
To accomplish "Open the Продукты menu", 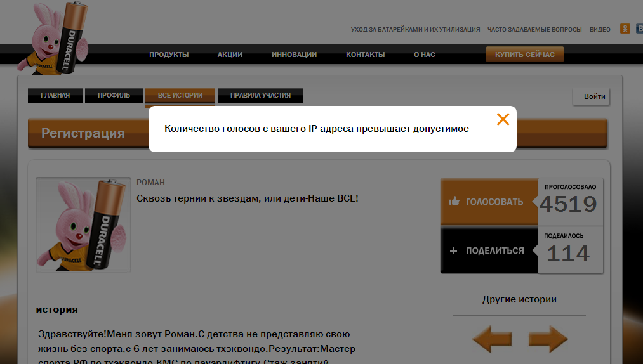I will click(169, 55).
